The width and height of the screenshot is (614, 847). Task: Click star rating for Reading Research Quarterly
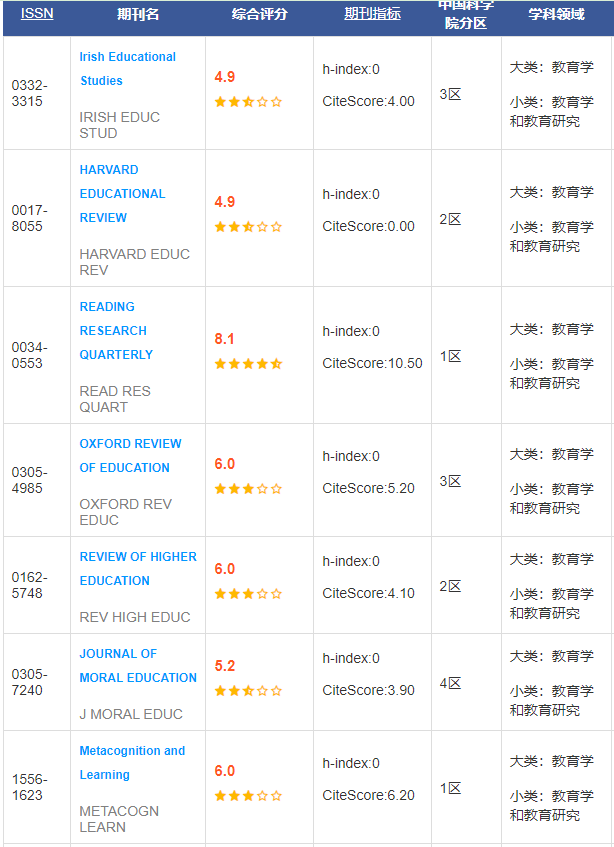click(248, 364)
